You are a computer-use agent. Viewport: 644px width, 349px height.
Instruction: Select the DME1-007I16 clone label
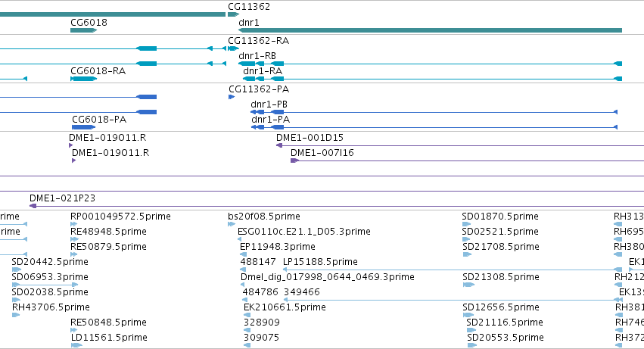click(x=322, y=153)
